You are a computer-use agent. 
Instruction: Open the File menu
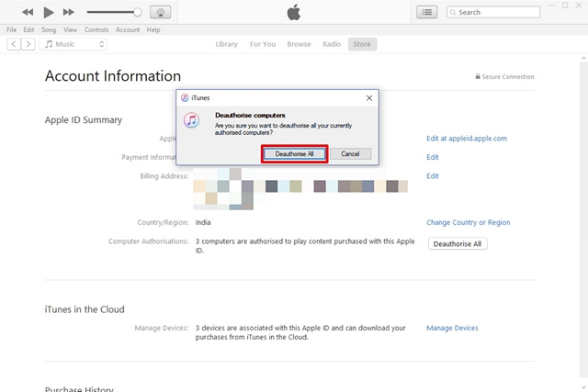[x=11, y=29]
